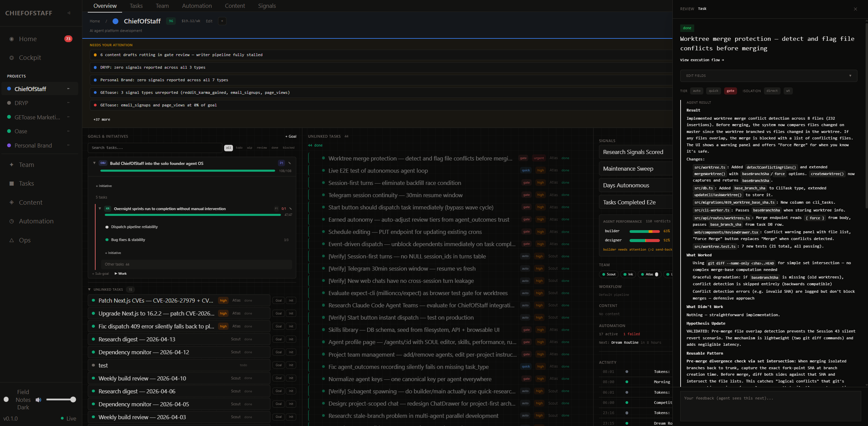The image size is (868, 426).
Task: Switch to the Signals tab
Action: coord(267,6)
